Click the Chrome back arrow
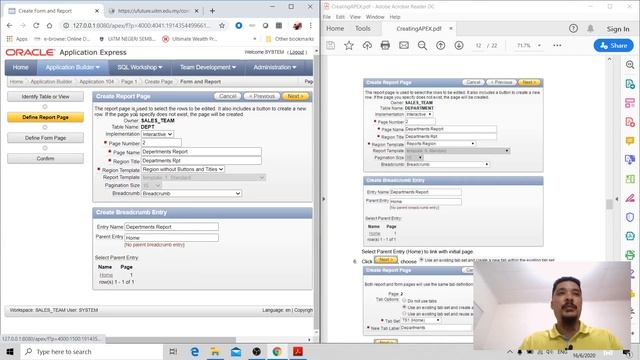This screenshot has width=640, height=360. point(9,25)
